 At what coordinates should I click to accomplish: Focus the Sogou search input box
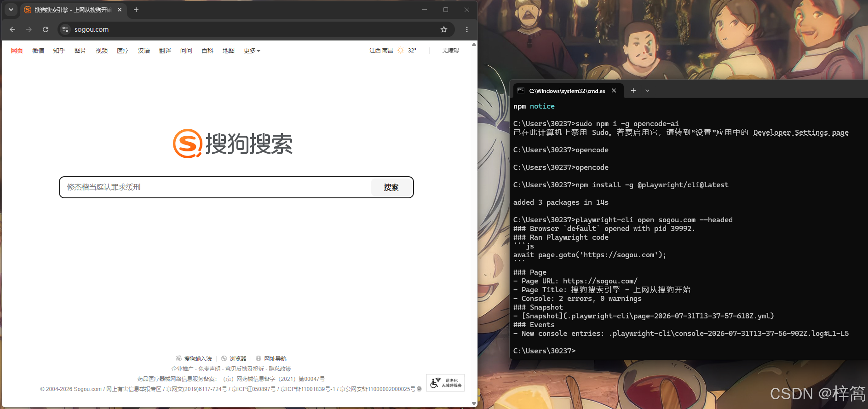215,187
